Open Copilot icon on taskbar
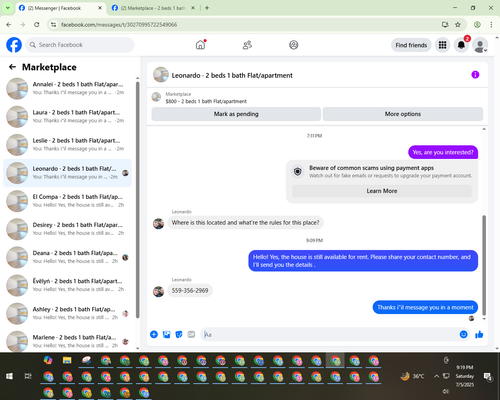This screenshot has width=500, height=400. click(48, 360)
